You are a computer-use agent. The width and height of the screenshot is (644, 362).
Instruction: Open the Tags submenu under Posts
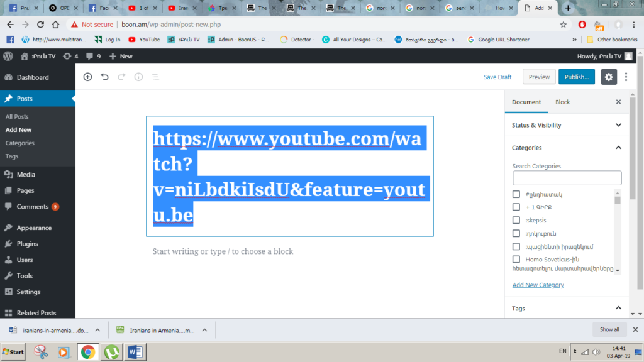tap(11, 156)
